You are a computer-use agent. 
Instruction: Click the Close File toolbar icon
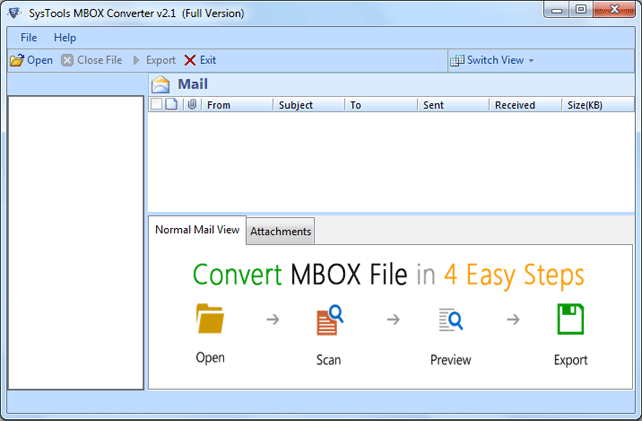[68, 60]
